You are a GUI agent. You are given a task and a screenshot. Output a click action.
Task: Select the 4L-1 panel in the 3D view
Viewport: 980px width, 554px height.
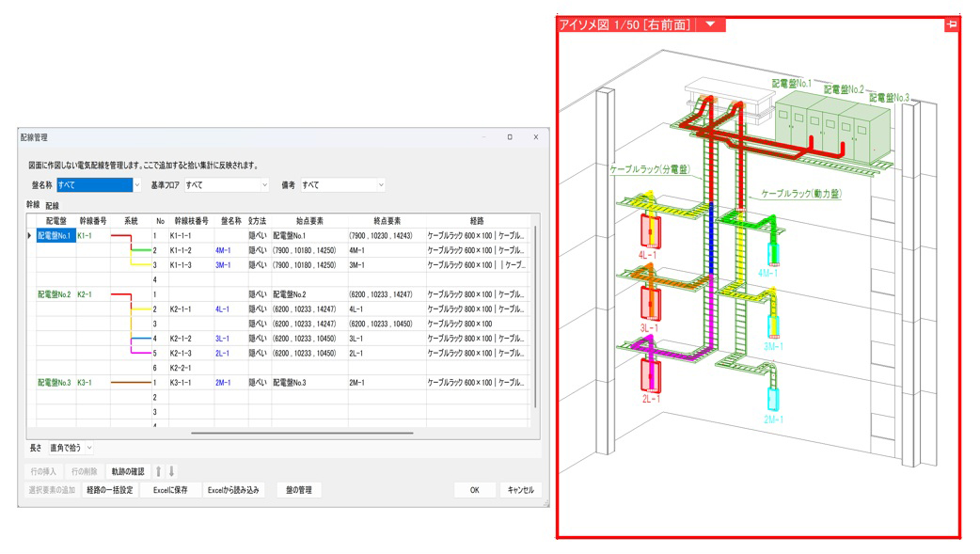(x=649, y=231)
